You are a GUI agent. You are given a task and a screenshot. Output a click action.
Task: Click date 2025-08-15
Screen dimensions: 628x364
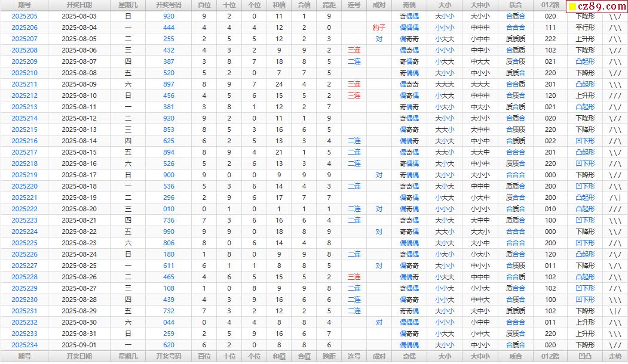[79, 152]
